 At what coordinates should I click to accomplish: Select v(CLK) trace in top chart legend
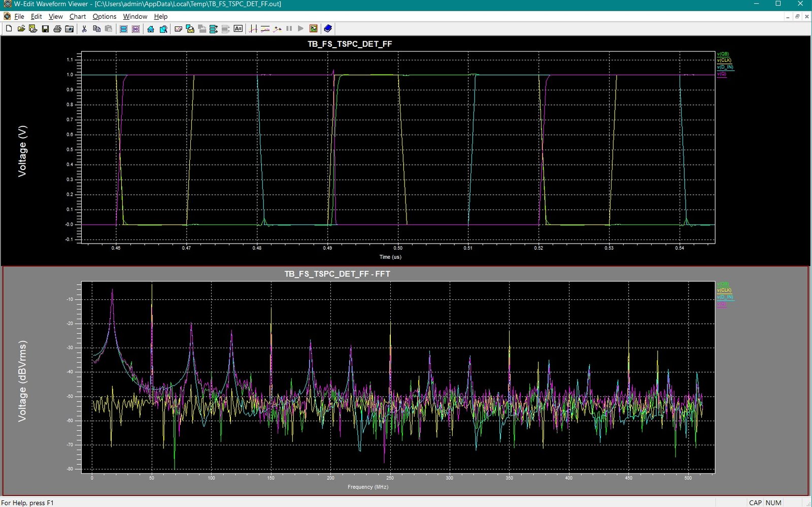(x=724, y=60)
